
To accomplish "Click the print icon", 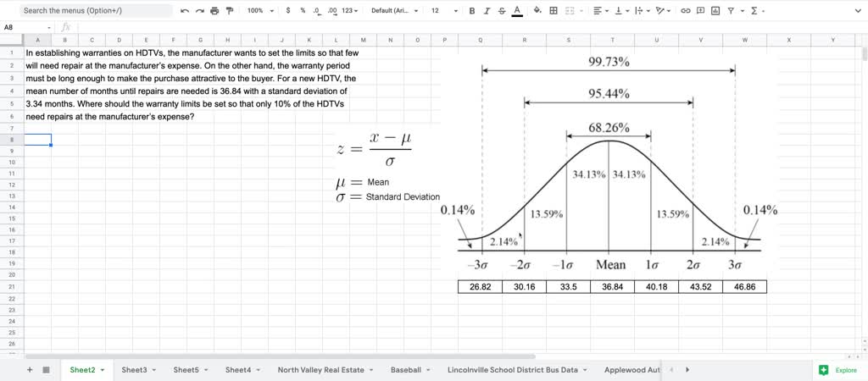I will pyautogui.click(x=214, y=10).
